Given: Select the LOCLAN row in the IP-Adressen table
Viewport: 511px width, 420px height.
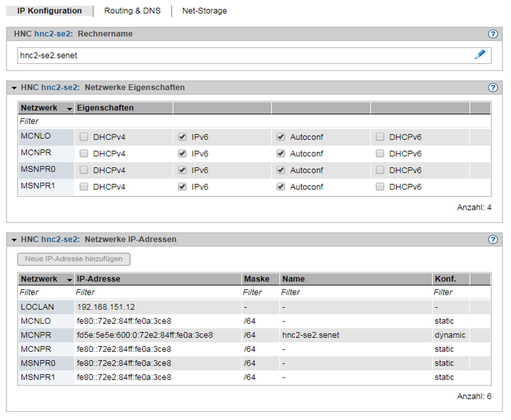Looking at the screenshot, I should pyautogui.click(x=254, y=307).
